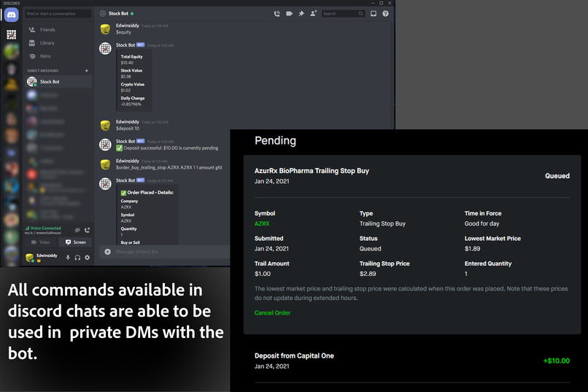588x392 pixels.
Task: Click the +$10.00 deposit amount
Action: point(557,361)
